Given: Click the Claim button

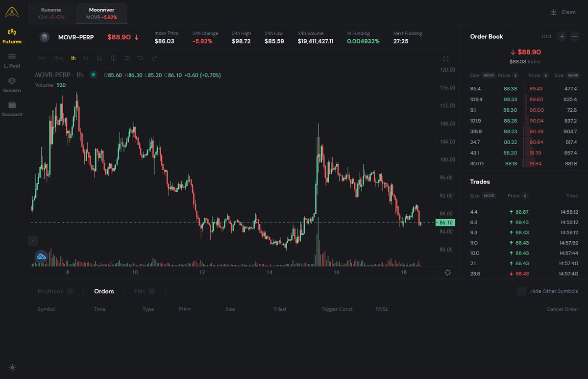Looking at the screenshot, I should coord(563,12).
